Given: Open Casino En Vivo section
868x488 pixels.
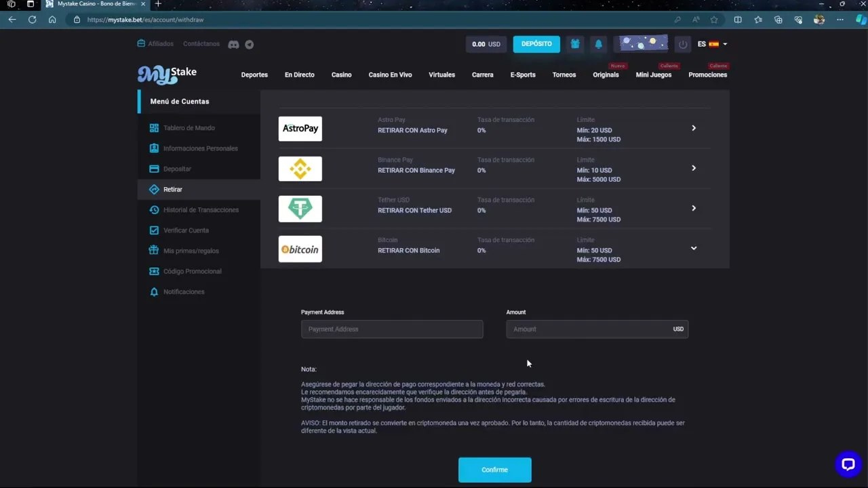Looking at the screenshot, I should click(390, 75).
